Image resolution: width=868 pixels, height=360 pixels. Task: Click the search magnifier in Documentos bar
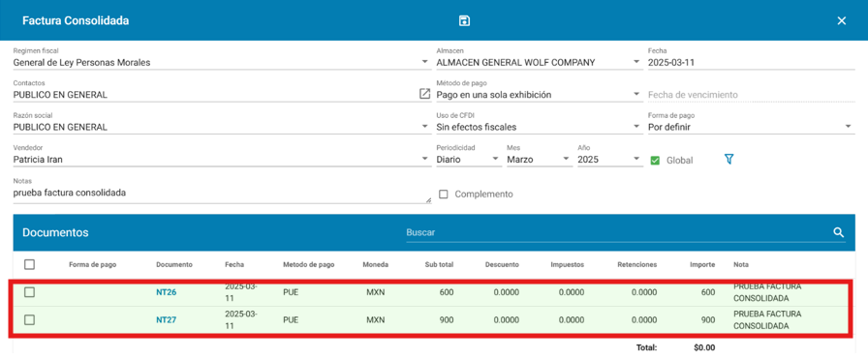(839, 232)
